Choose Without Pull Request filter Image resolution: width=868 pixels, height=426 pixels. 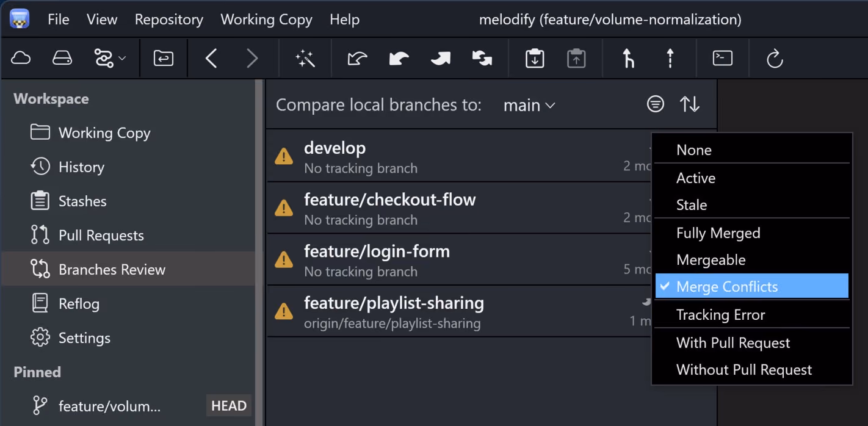click(x=752, y=370)
